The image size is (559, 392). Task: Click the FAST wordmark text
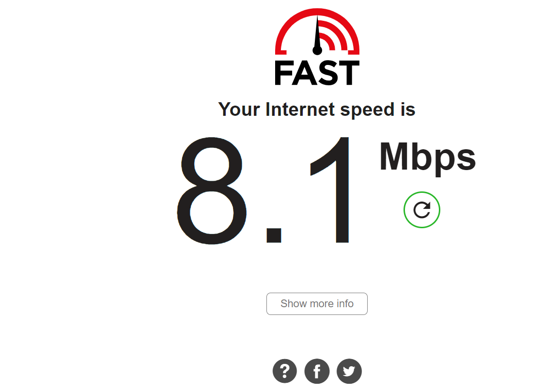pos(317,73)
